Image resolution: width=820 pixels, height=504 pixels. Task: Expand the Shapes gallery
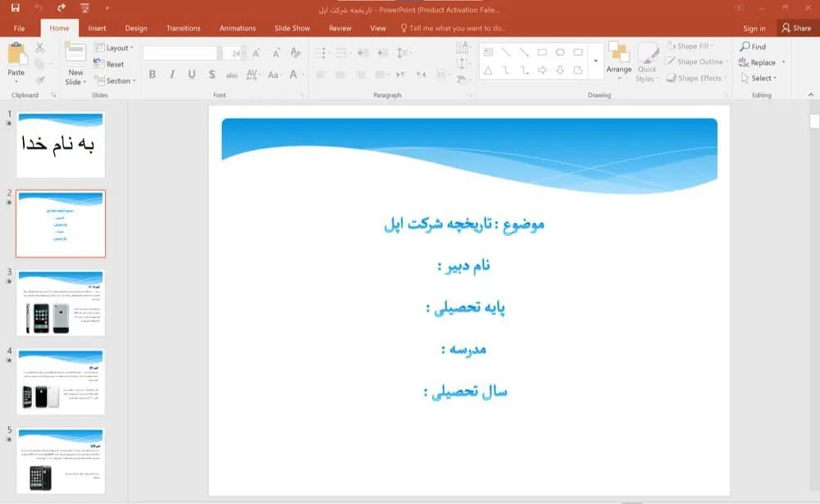pos(595,61)
